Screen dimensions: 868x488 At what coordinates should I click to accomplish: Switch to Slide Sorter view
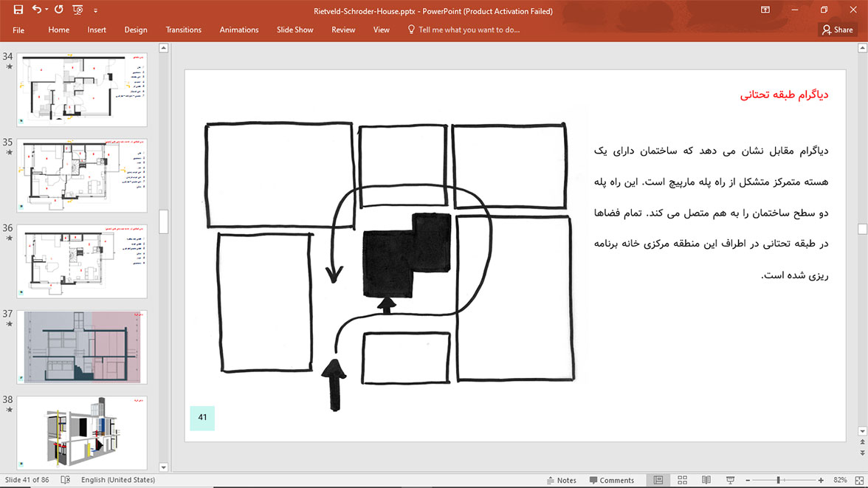click(682, 480)
